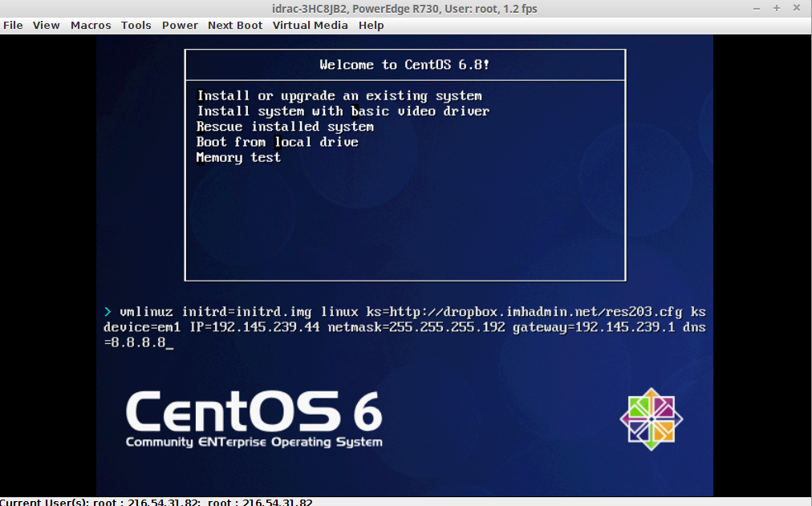The width and height of the screenshot is (812, 506).
Task: Open the Power menu
Action: coord(180,25)
